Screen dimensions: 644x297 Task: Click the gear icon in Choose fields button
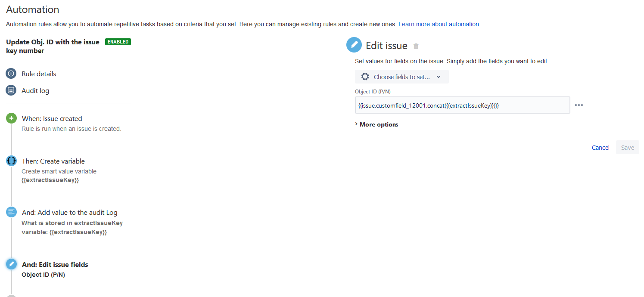click(365, 77)
